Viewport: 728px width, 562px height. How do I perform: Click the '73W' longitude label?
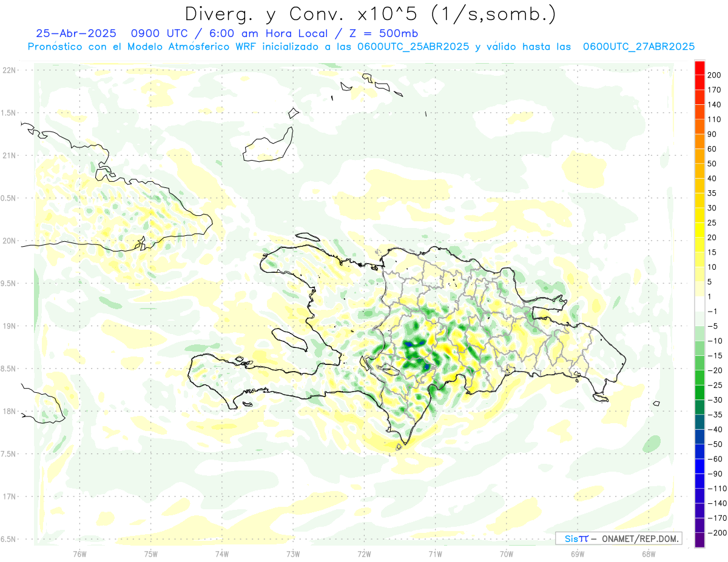tap(293, 554)
